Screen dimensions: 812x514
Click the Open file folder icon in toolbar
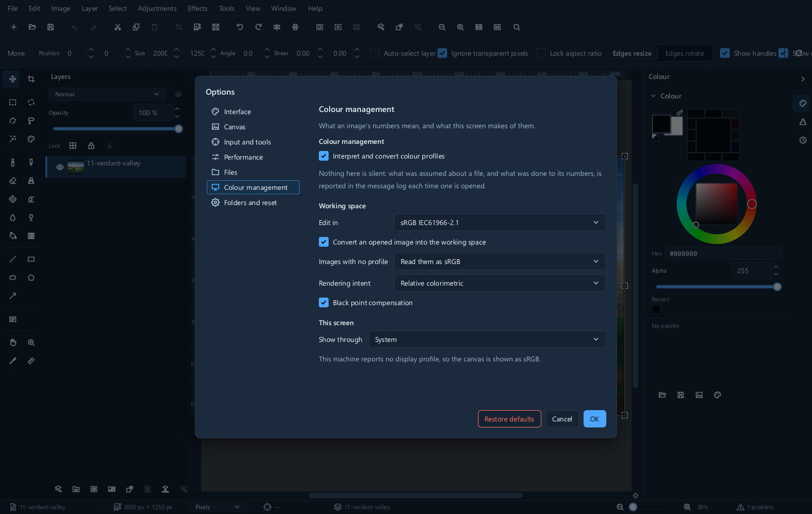click(x=32, y=27)
